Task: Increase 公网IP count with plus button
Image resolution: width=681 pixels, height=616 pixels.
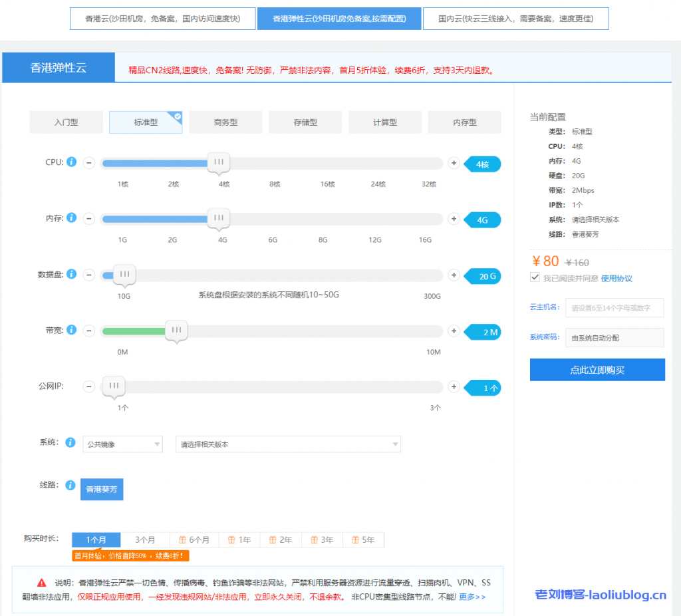Action: click(454, 386)
